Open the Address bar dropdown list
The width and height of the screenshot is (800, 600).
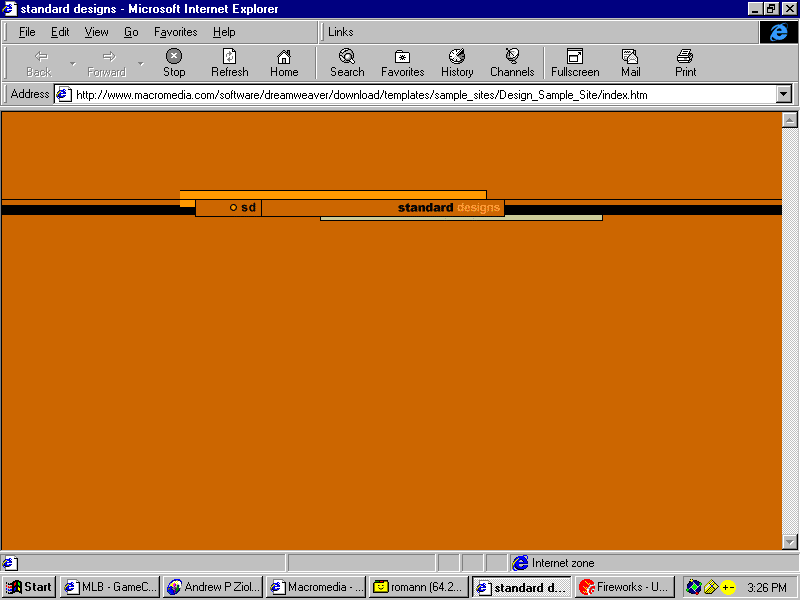(784, 94)
